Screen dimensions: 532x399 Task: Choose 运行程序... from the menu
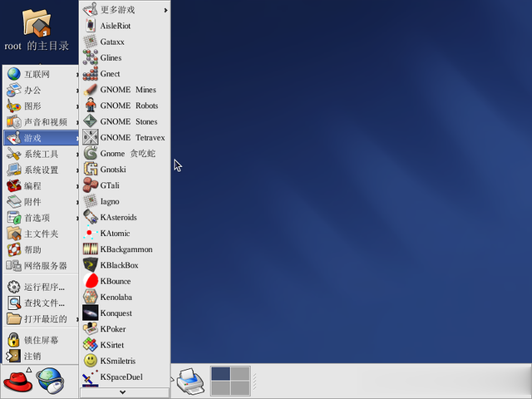(x=42, y=287)
